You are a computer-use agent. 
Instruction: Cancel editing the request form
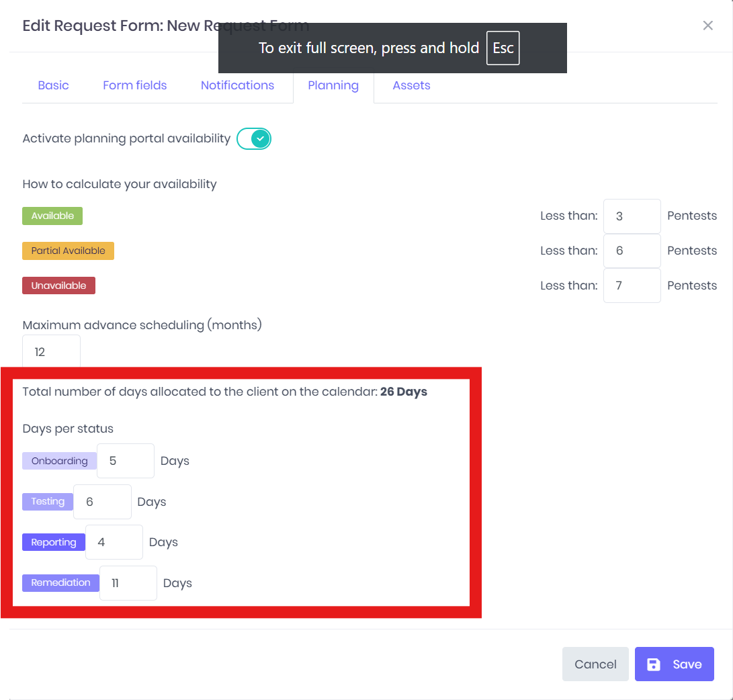coord(595,664)
